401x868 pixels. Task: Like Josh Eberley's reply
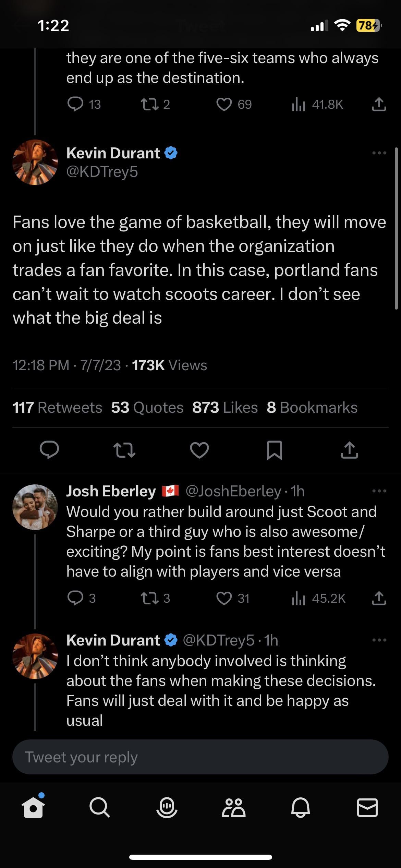point(224,598)
